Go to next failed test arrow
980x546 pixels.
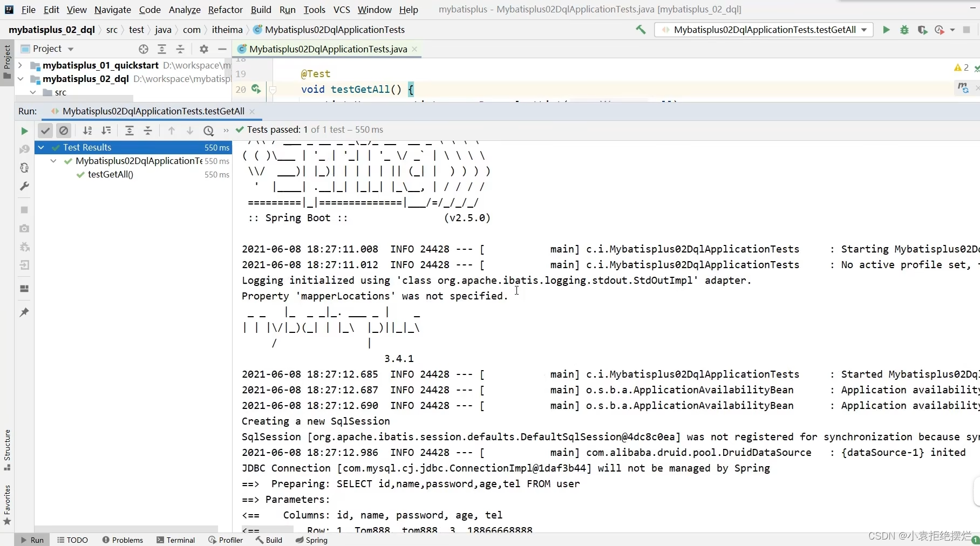pos(190,131)
